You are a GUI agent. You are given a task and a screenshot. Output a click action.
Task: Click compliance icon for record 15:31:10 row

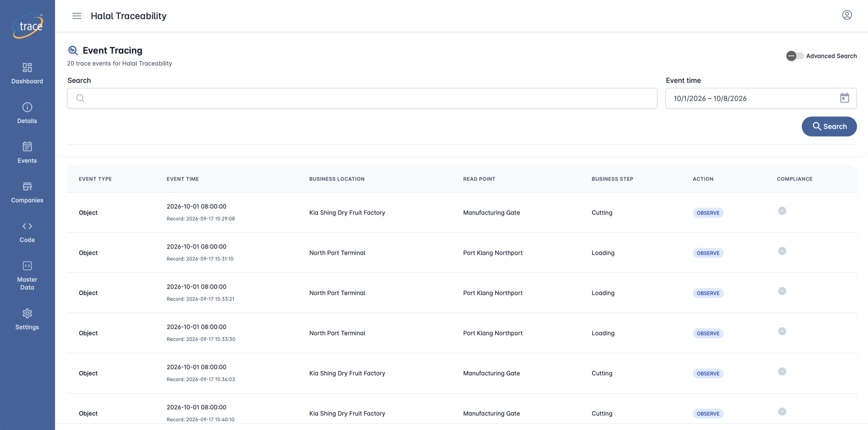click(782, 251)
